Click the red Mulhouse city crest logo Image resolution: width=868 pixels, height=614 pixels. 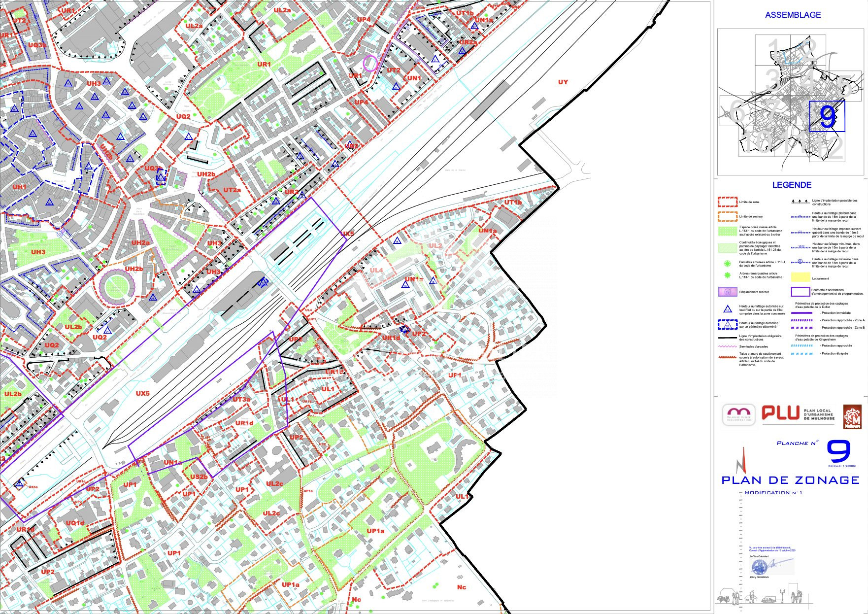click(852, 417)
